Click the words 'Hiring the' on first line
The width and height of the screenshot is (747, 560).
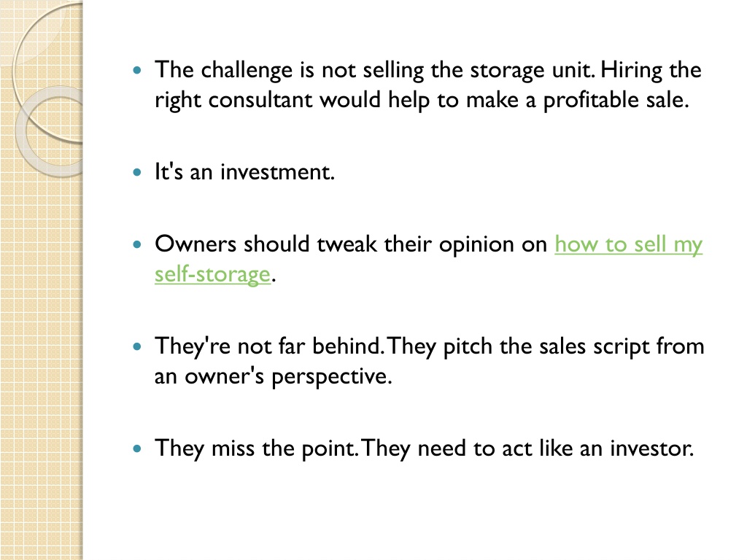651,71
